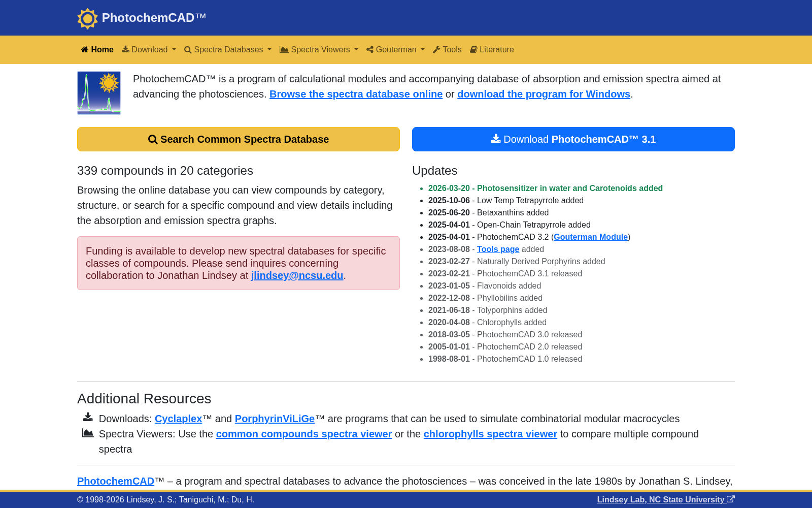Follow Browse the spectra database online link
This screenshot has height=508, width=812.
[356, 94]
